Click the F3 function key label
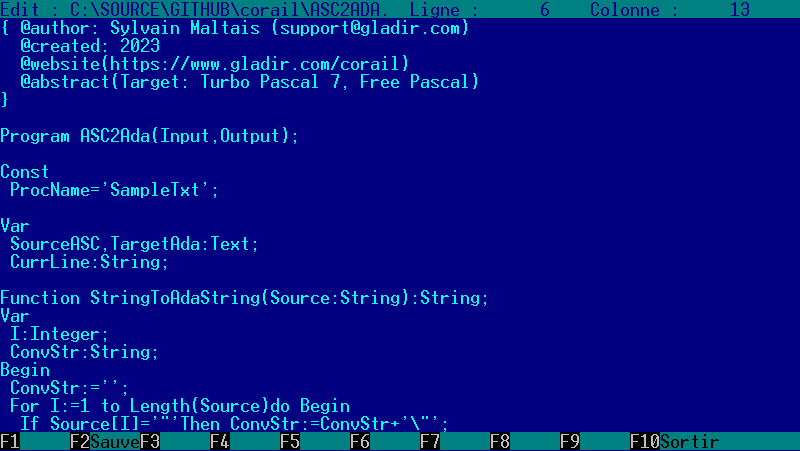Screen dimensions: 800x451 point(150,441)
